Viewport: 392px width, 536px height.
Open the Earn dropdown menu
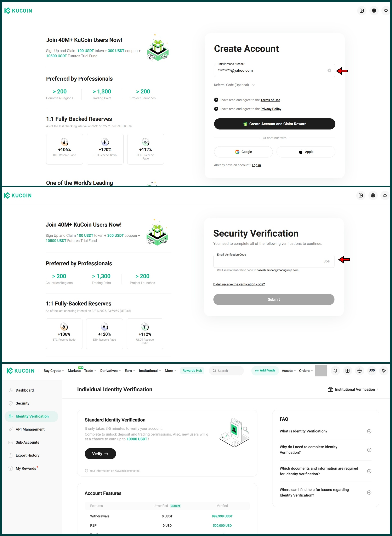(x=130, y=371)
